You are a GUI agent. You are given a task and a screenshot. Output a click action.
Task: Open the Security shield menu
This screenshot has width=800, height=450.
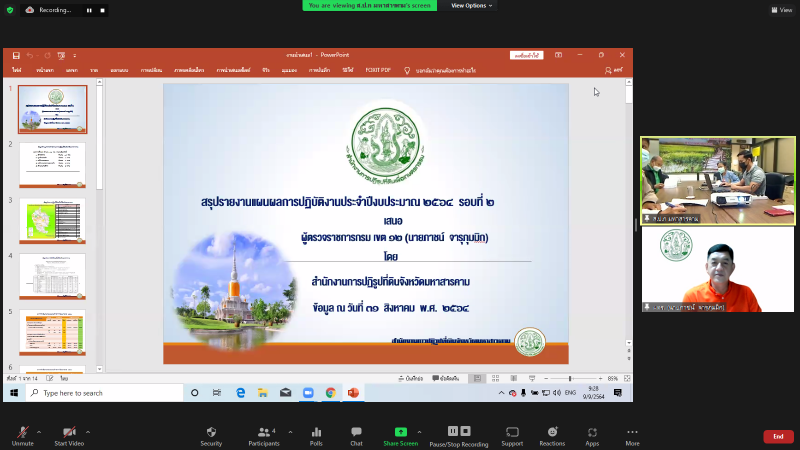pos(211,436)
